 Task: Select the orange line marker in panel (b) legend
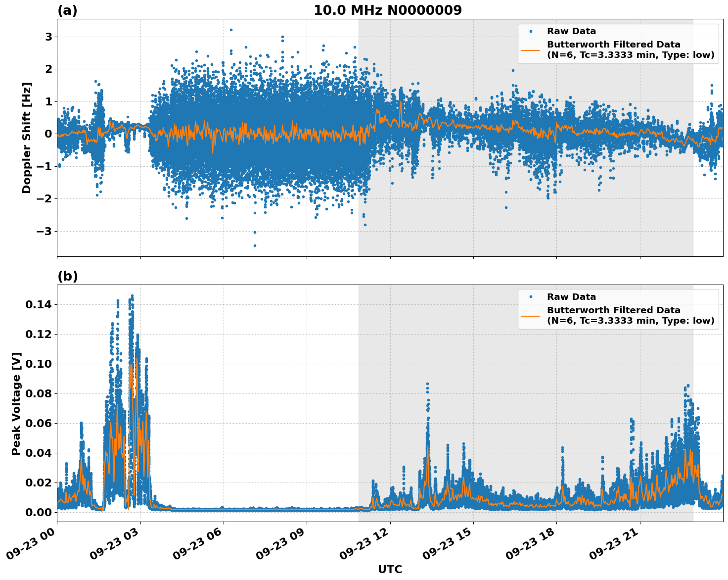(x=531, y=317)
